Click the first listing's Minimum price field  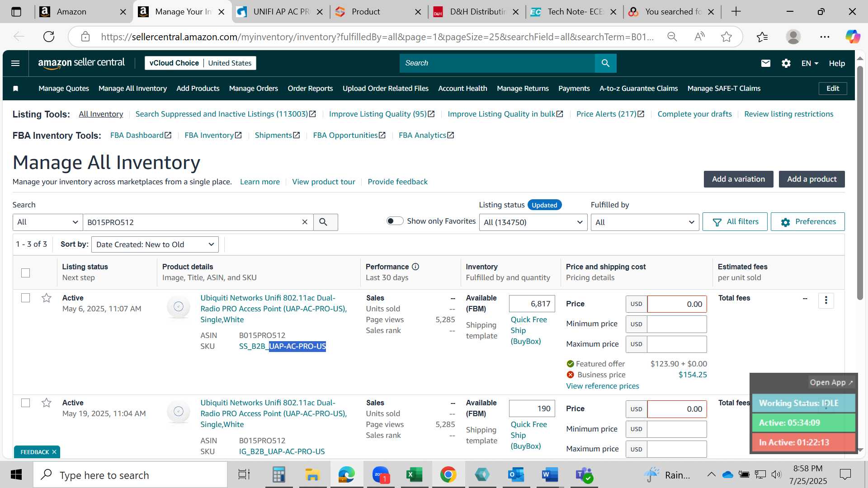click(676, 324)
